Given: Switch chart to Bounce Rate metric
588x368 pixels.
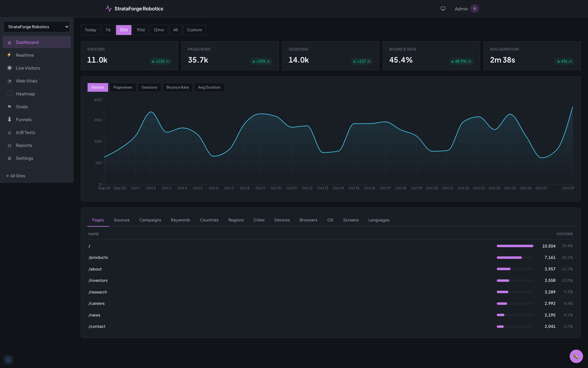Looking at the screenshot, I should pyautogui.click(x=178, y=87).
